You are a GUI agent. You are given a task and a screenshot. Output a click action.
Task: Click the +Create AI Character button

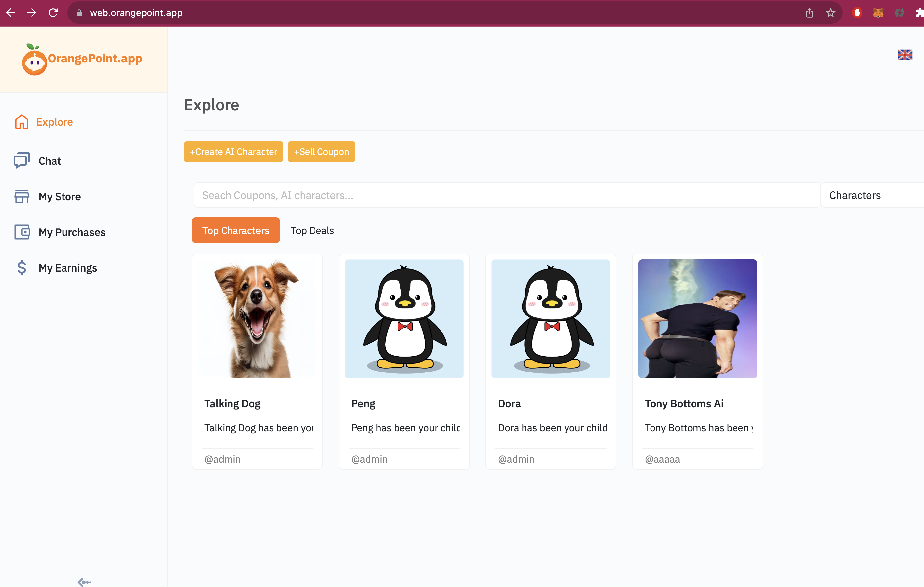click(233, 152)
